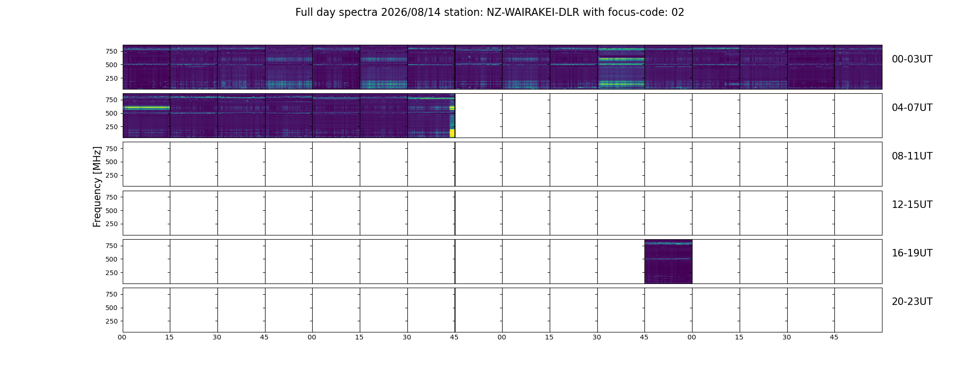Viewport: 980px width, 373px height.
Task: Select the brightest striped tile in 00-03UT row
Action: [x=621, y=67]
